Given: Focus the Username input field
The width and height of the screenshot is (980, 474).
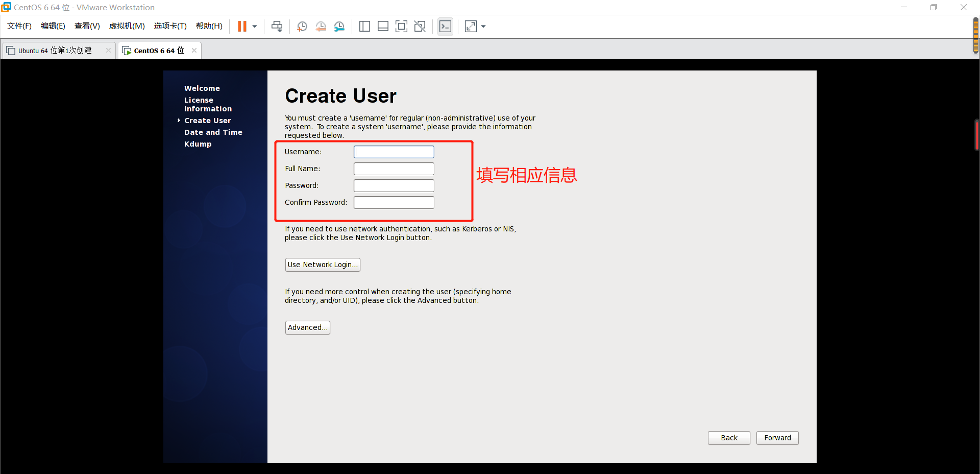Looking at the screenshot, I should tap(394, 152).
